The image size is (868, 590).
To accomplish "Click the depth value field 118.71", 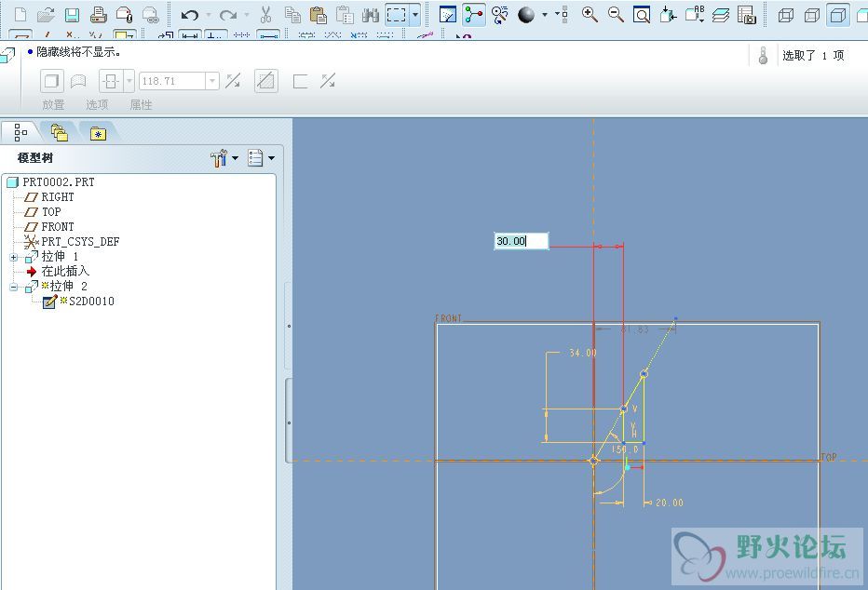I will (172, 81).
